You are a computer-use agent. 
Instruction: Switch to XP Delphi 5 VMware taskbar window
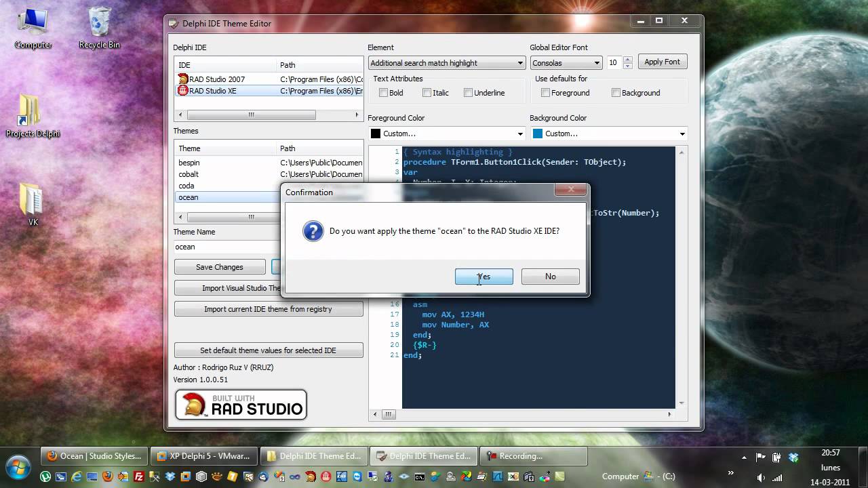[204, 456]
